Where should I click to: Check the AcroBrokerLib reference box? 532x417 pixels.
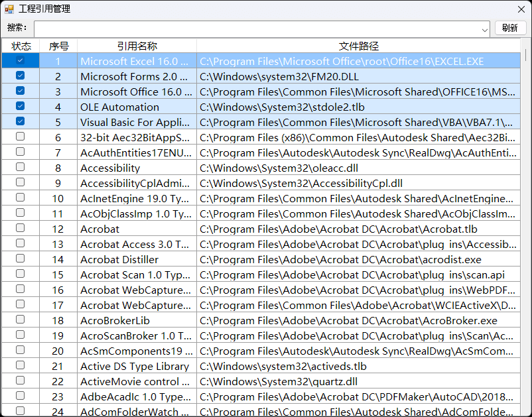[x=21, y=320]
